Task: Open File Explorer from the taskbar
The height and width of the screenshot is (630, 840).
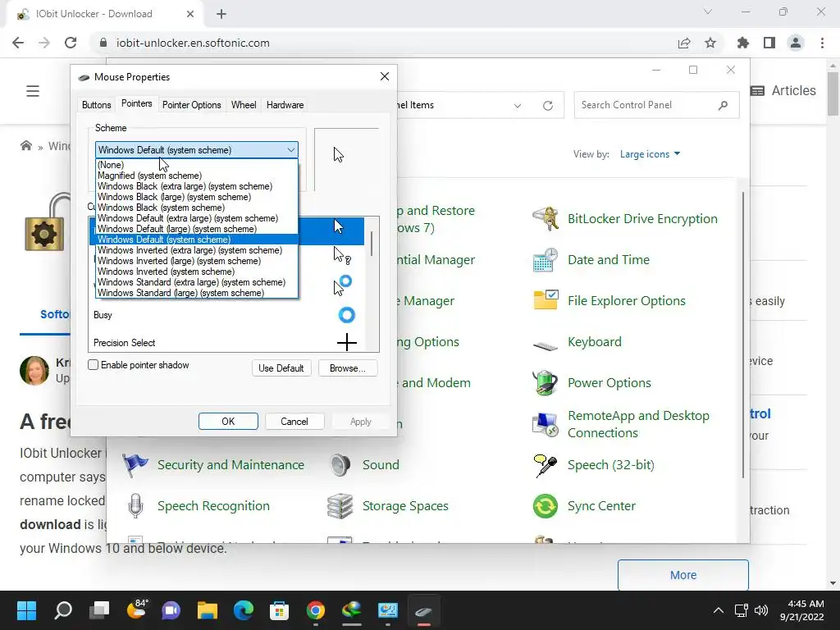Action: tap(207, 610)
